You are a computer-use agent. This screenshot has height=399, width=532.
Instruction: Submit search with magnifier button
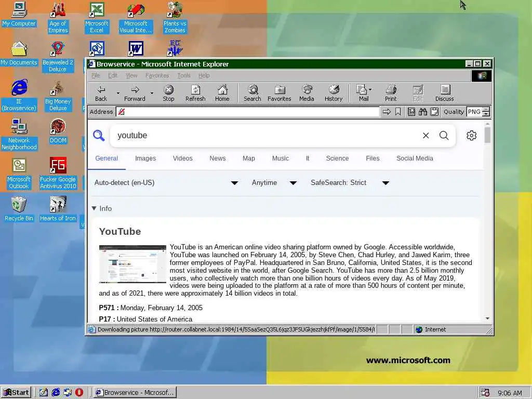coord(444,136)
